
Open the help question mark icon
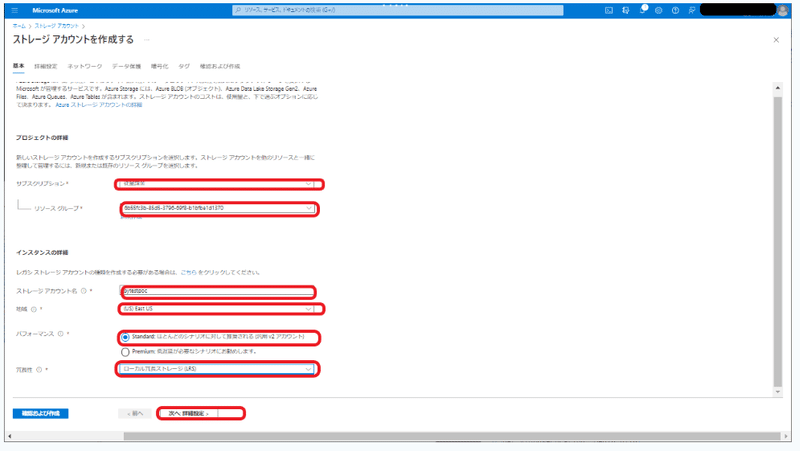676,10
